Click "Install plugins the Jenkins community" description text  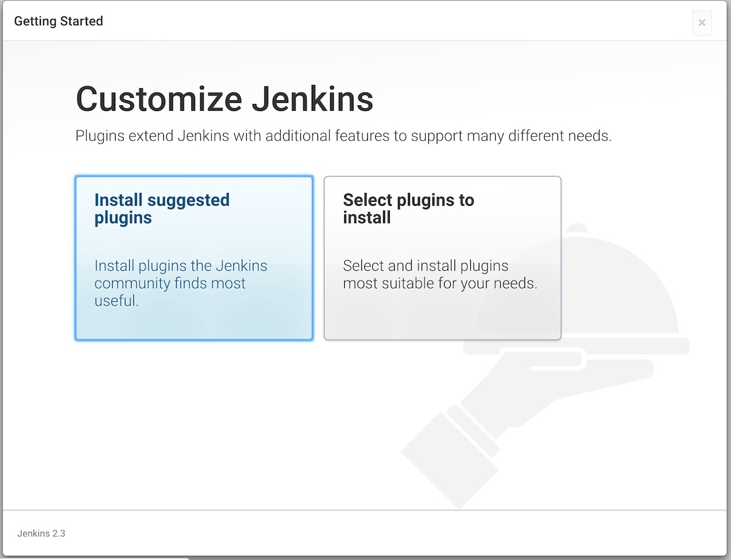click(181, 275)
